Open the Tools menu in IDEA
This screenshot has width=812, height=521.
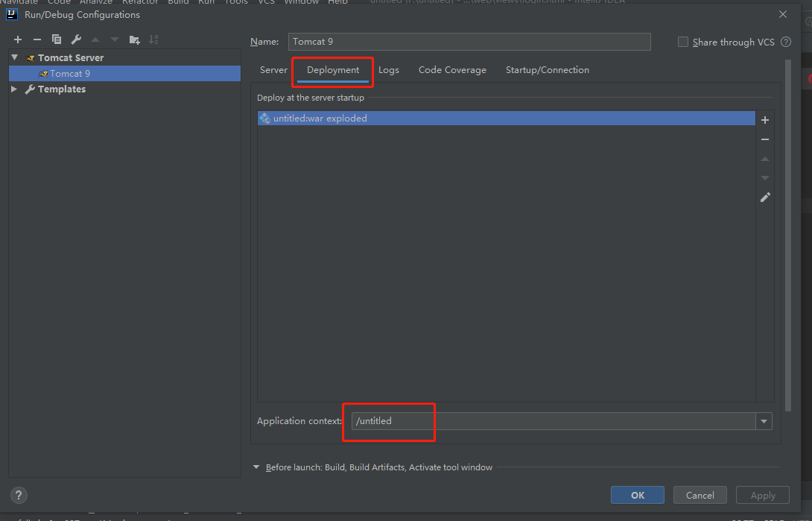[x=236, y=2]
